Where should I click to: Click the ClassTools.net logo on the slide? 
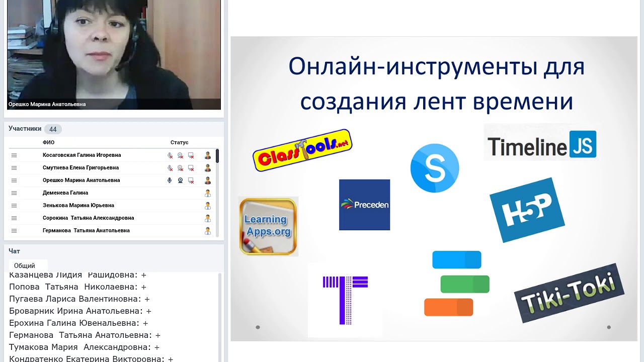pos(302,150)
